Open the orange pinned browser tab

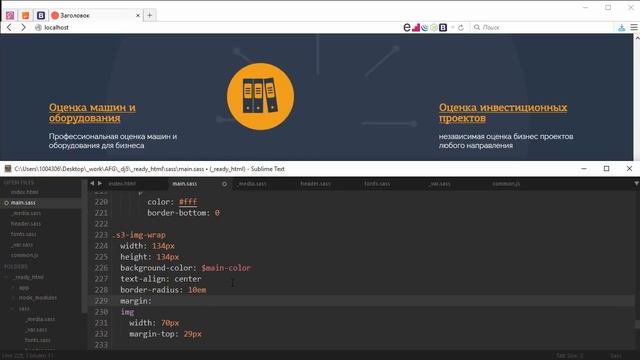click(x=25, y=16)
